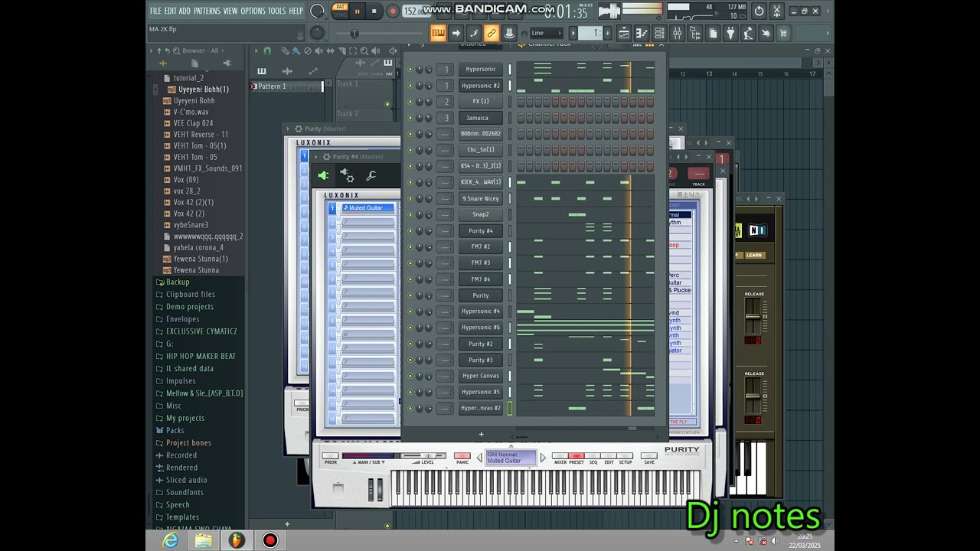
Task: Toggle the Hypersonic #5 channel mute LED
Action: point(410,392)
